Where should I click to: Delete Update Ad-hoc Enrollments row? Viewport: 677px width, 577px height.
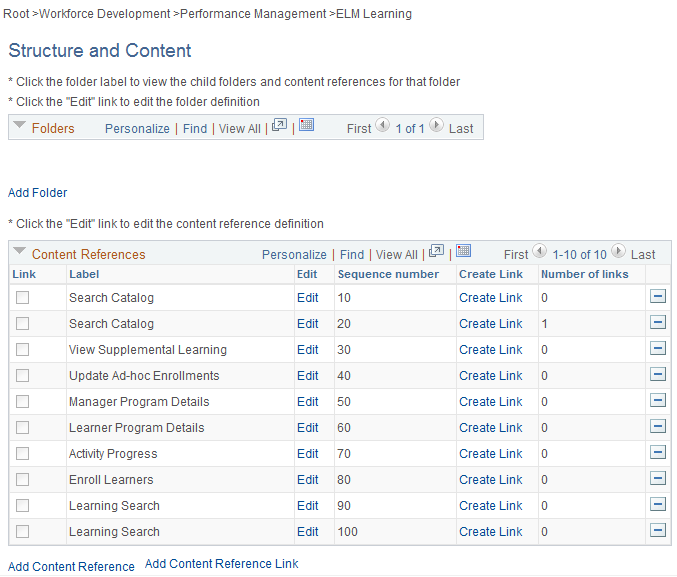click(x=658, y=374)
